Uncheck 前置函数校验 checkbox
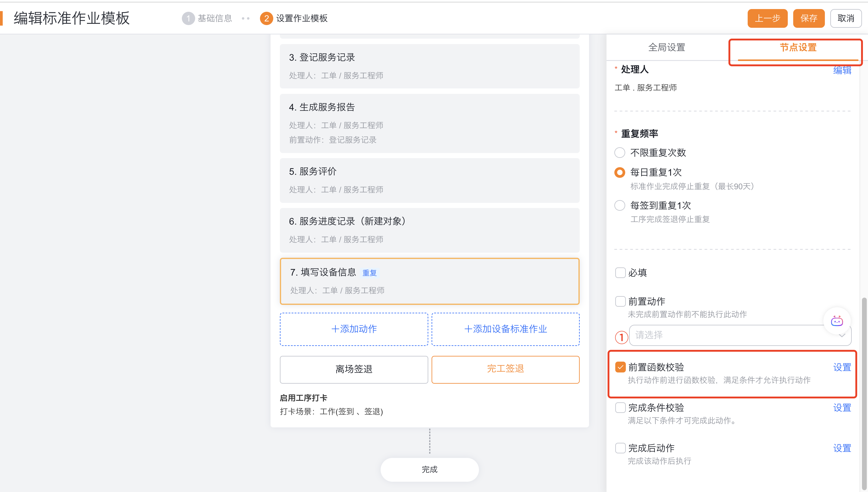 620,367
